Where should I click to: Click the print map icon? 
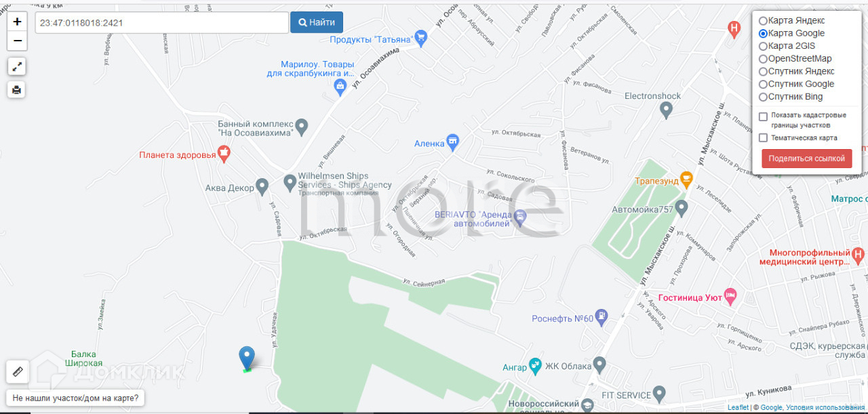17,89
